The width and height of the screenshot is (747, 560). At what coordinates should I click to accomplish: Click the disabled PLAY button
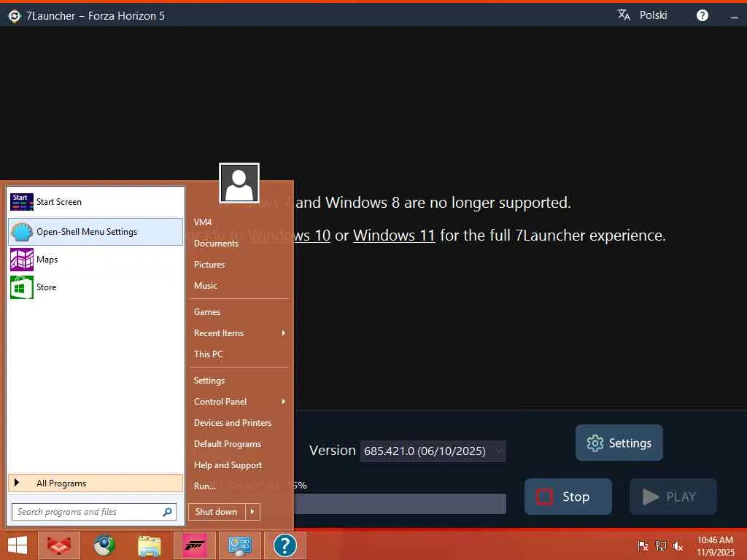coord(673,497)
